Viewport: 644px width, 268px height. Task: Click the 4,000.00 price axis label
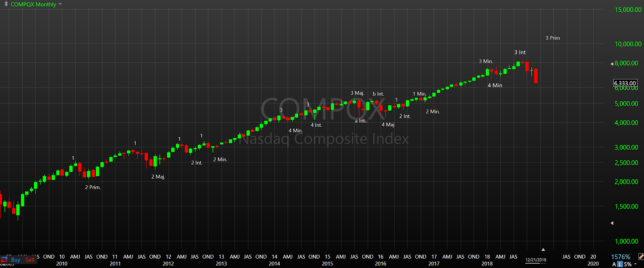626,123
